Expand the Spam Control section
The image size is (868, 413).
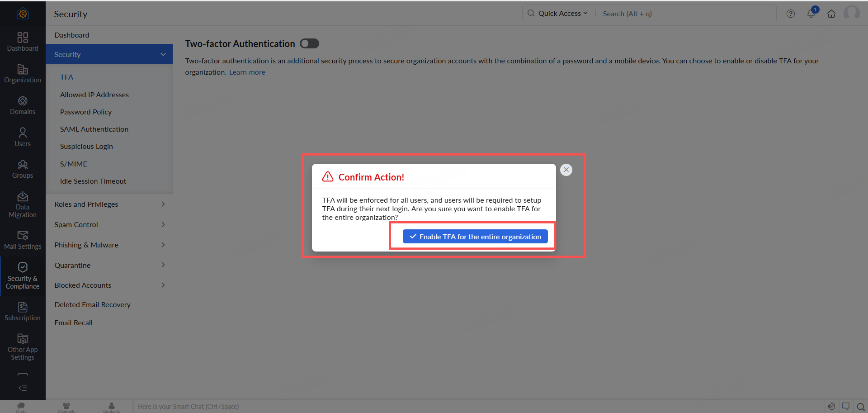(109, 225)
